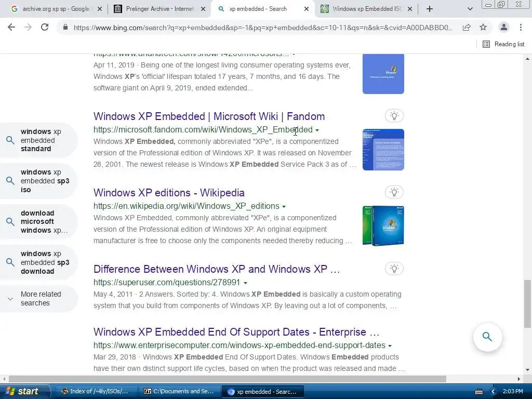Open Chrome three-dot menu

pos(521,27)
